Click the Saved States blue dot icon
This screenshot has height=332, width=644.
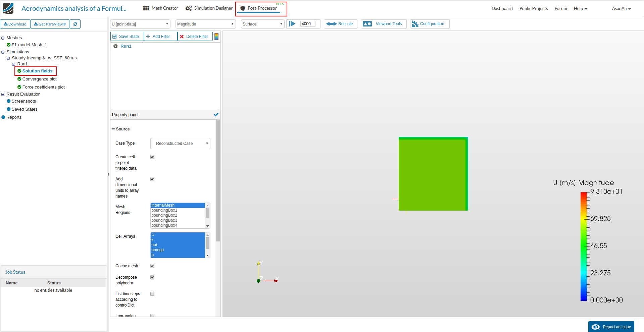pyautogui.click(x=9, y=109)
